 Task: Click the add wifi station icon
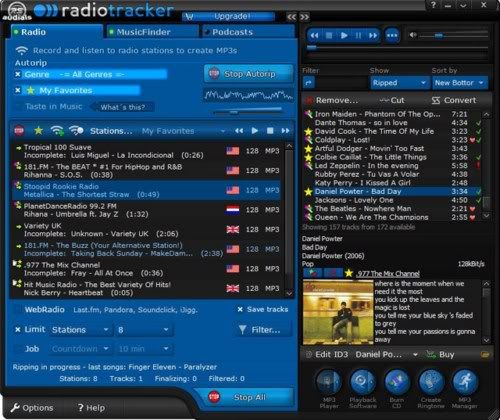click(x=57, y=131)
